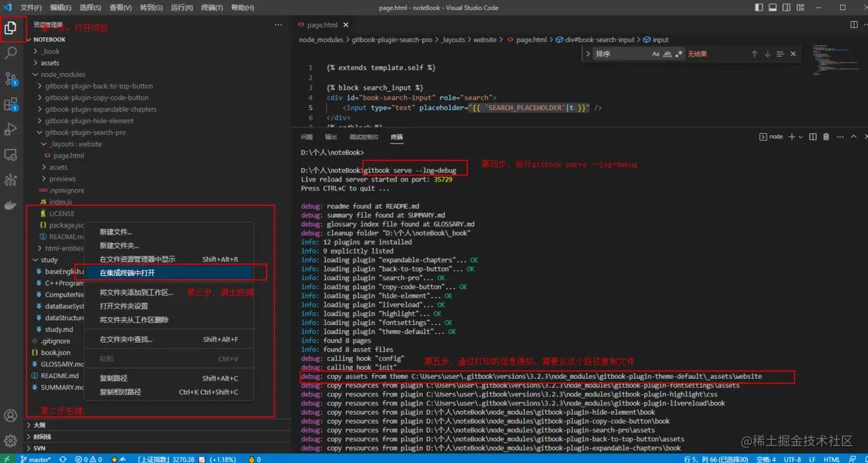Open Source Control view in activity bar
This screenshot has height=463, width=868.
[x=10, y=78]
